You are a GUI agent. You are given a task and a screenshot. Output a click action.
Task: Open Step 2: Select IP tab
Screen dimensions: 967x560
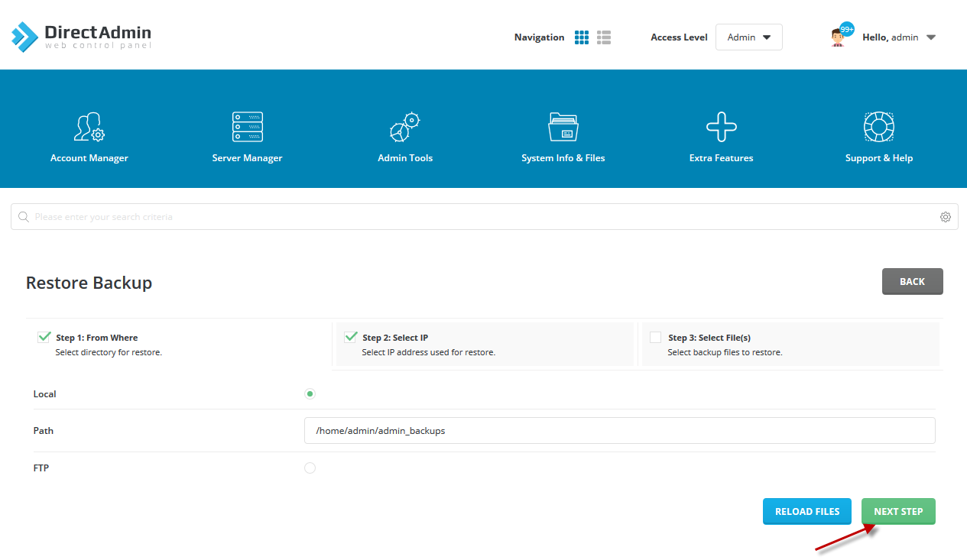(485, 345)
